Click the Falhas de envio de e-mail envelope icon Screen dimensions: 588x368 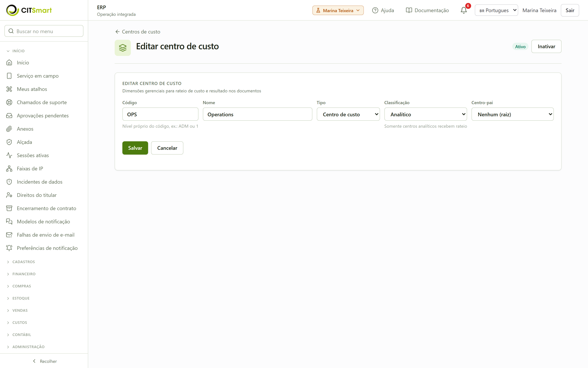pyautogui.click(x=9, y=235)
